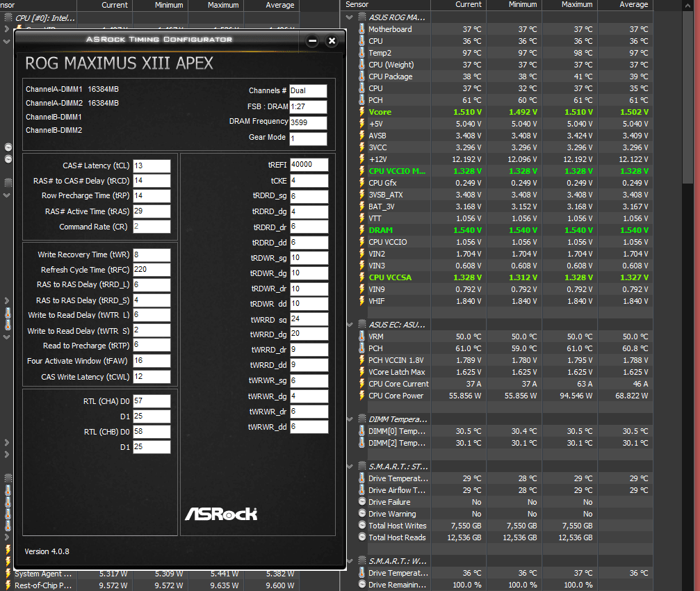Click the Refresh Cycle Time (tRFC) field
The height and width of the screenshot is (591, 700).
[152, 270]
